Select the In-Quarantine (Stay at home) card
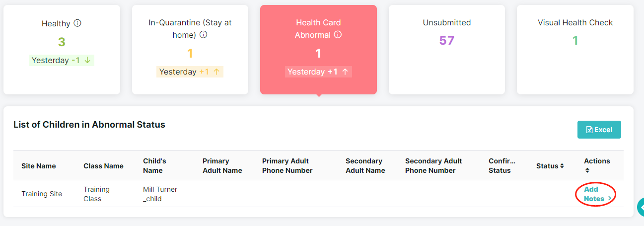 click(190, 50)
